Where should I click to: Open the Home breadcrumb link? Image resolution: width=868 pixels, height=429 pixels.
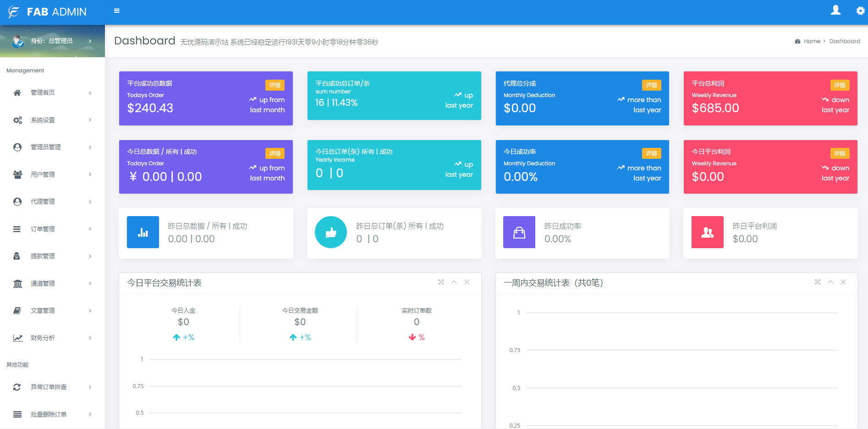[812, 41]
